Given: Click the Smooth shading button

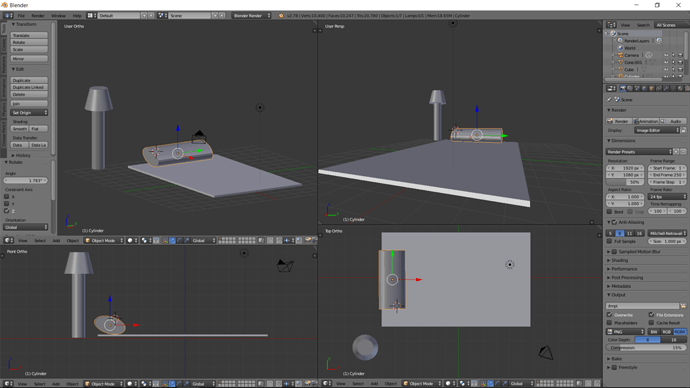Looking at the screenshot, I should point(19,129).
